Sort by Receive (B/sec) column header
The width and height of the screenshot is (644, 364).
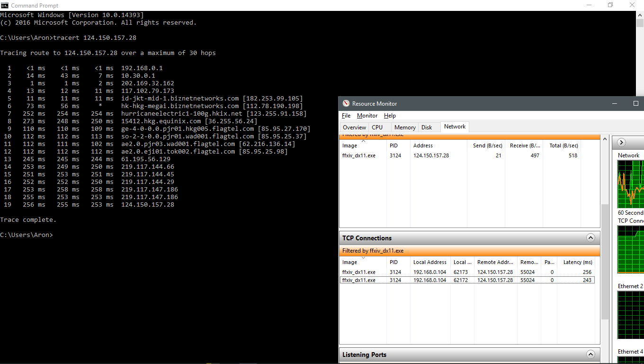tap(524, 146)
